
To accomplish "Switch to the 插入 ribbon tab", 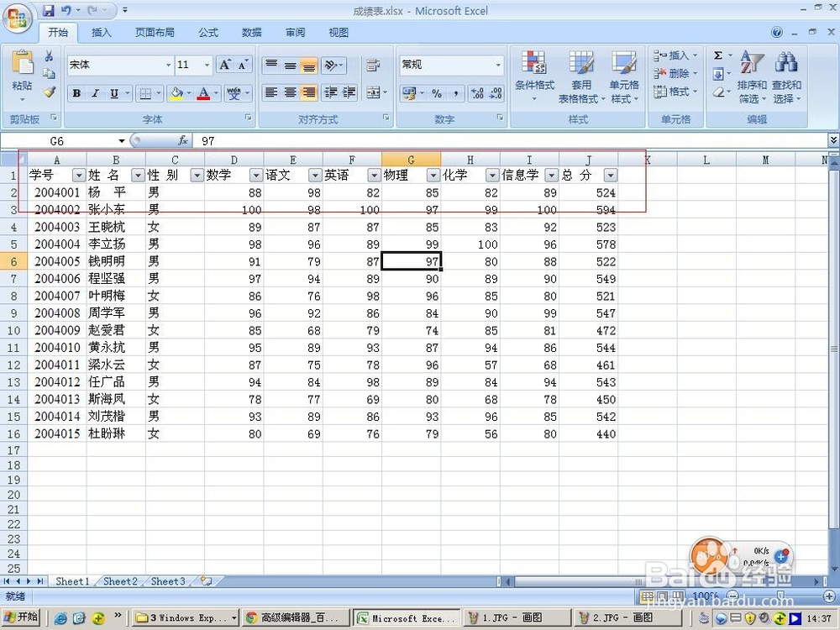I will (100, 33).
